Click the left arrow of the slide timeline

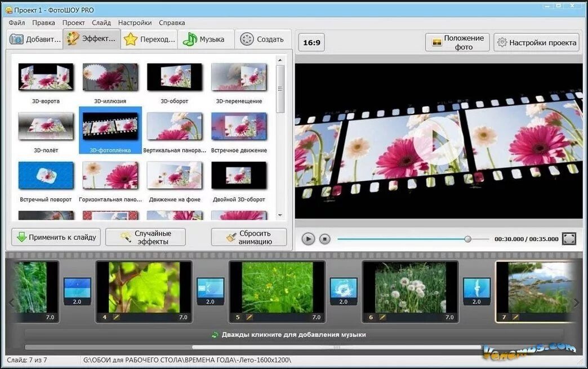click(11, 303)
